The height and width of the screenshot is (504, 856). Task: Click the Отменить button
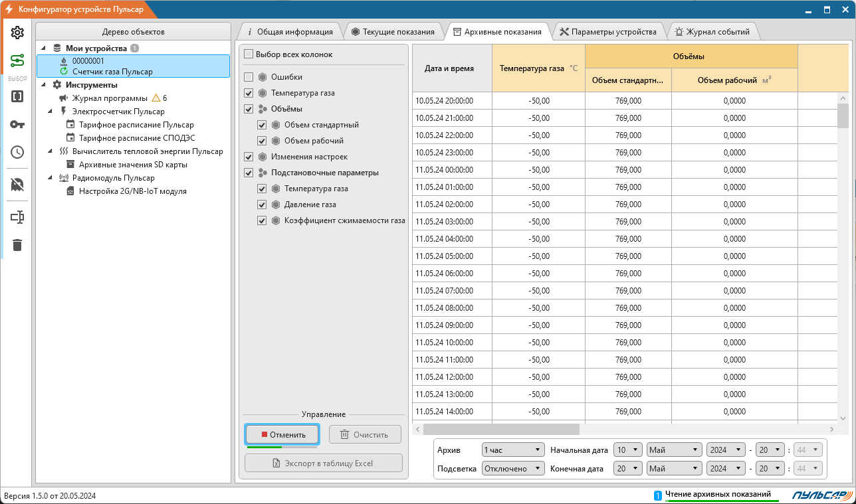(282, 434)
